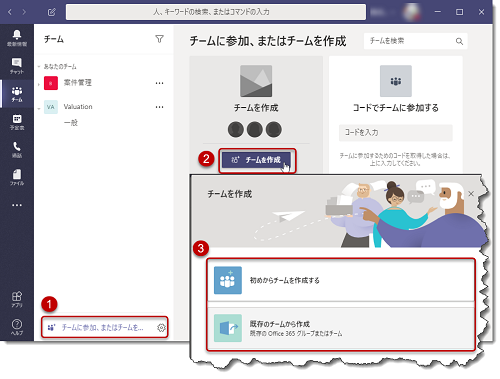The width and height of the screenshot is (500, 379).
Task: Click the top command search box
Action: tap(216, 12)
